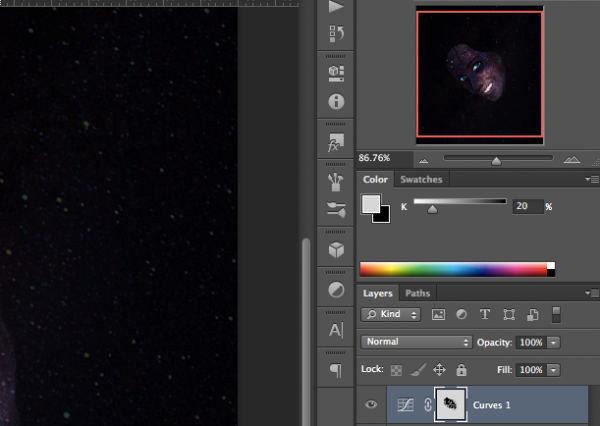Open the Paragraph panel icon

(336, 369)
